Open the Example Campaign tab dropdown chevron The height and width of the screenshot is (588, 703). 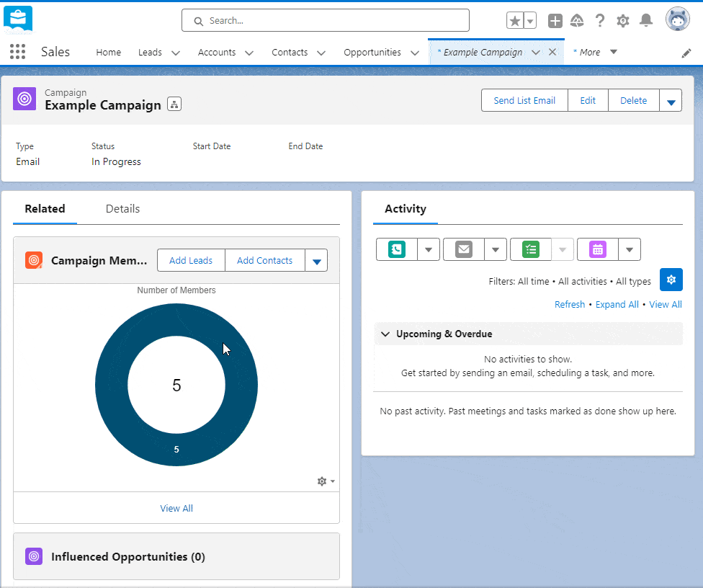click(536, 53)
